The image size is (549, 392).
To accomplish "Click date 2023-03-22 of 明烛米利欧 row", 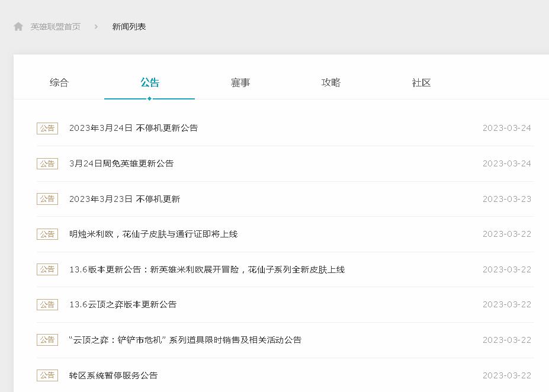I will tap(506, 234).
